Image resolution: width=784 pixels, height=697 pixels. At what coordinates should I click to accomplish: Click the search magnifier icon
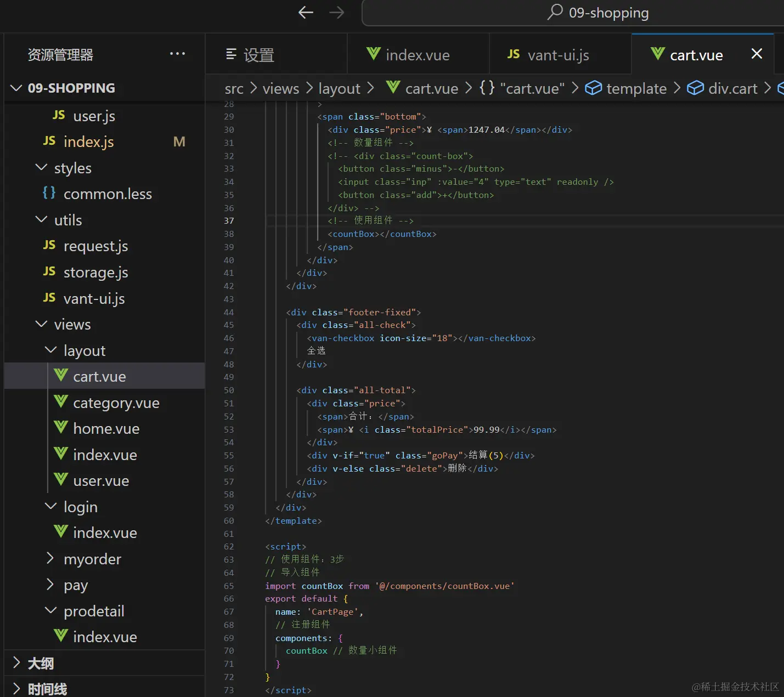pos(555,12)
